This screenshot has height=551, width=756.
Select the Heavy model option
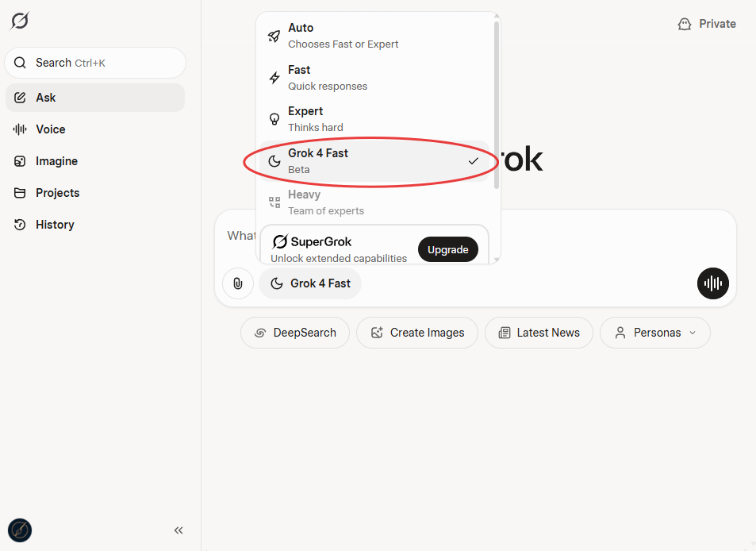374,202
